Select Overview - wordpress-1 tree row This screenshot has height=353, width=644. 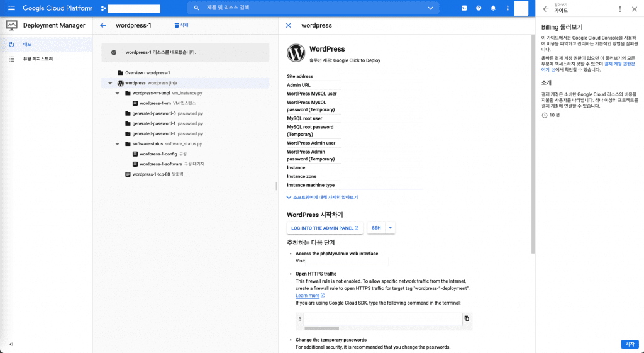pos(186,73)
